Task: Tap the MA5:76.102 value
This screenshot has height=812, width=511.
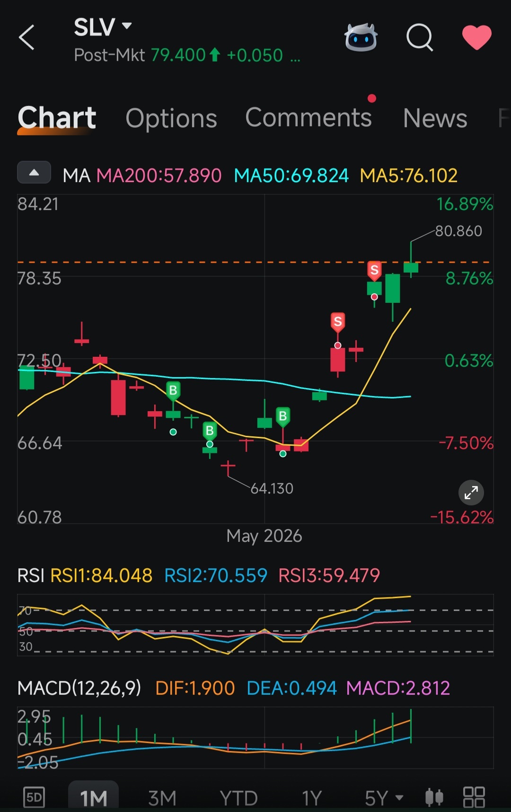Action: 409,176
